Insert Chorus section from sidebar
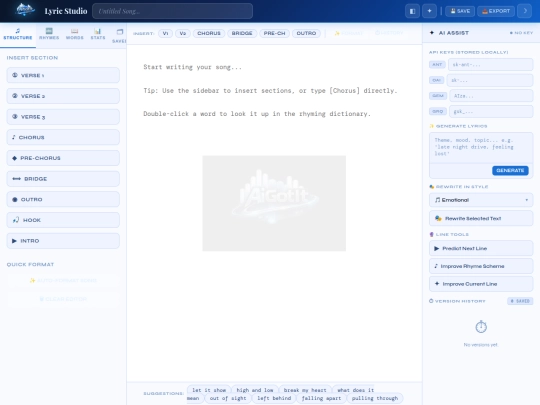Image resolution: width=540 pixels, height=405 pixels. click(63, 137)
